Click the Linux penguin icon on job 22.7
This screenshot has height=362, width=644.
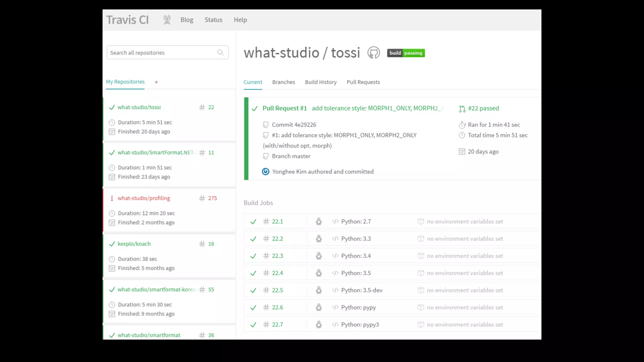[319, 325]
